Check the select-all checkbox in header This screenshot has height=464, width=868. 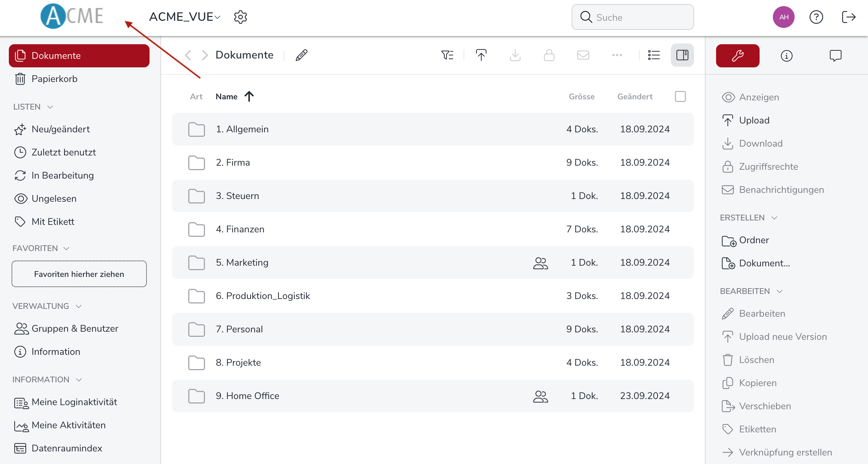[x=680, y=97]
